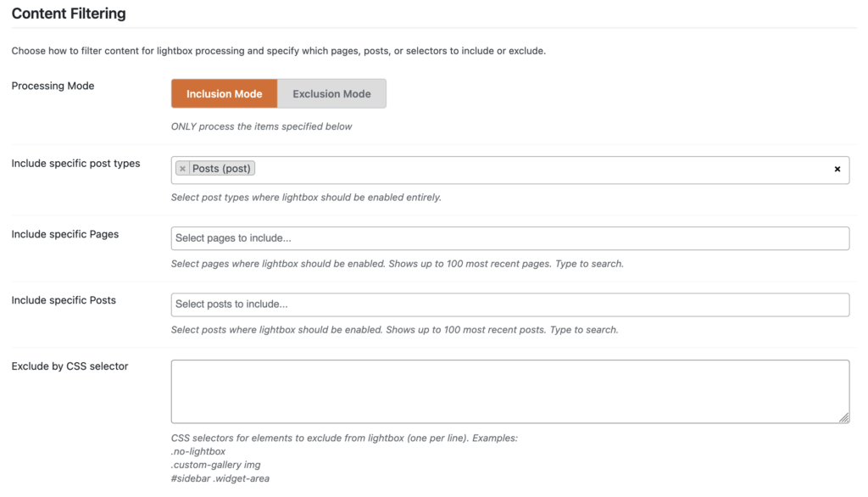The width and height of the screenshot is (868, 497).
Task: Switch to Exclusion Mode
Action: (331, 94)
